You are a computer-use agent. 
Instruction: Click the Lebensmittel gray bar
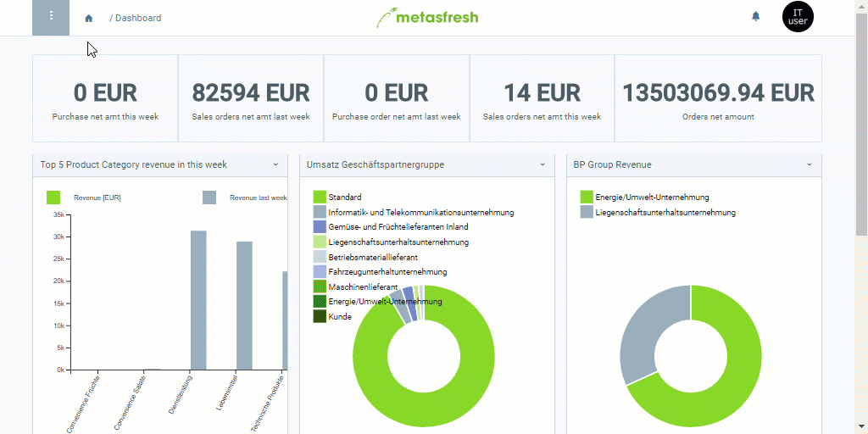[245, 305]
